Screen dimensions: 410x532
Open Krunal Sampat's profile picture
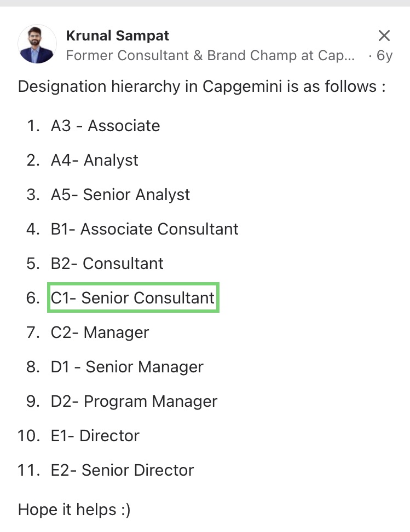37,44
